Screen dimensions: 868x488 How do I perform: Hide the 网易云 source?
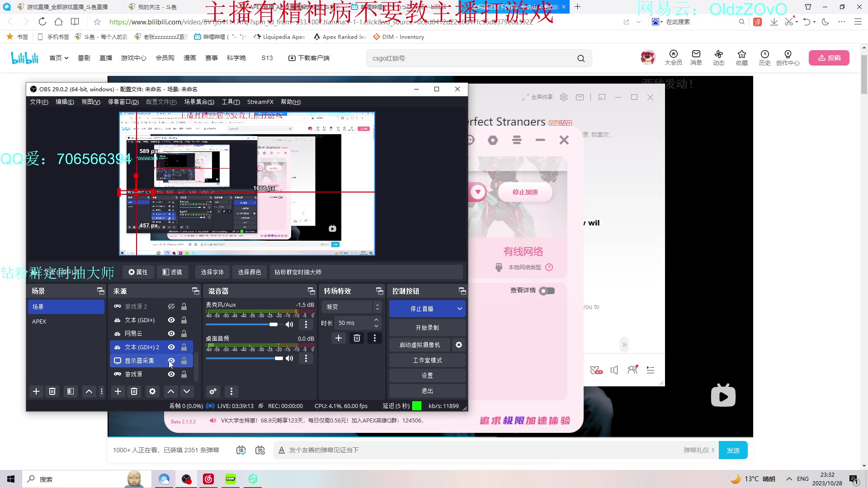pos(171,333)
